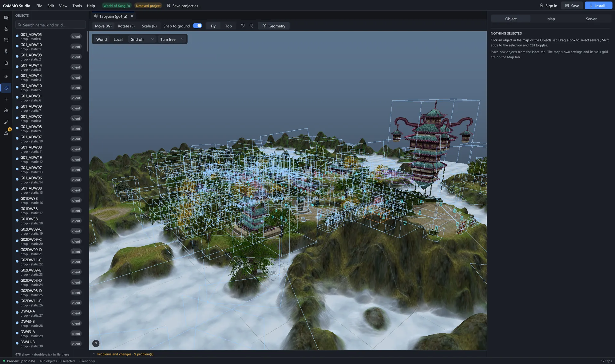Toggle the Snap to ground switch

197,26
